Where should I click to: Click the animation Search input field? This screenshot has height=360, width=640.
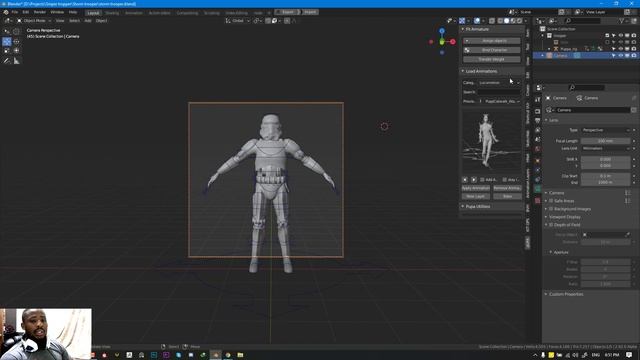coord(500,92)
